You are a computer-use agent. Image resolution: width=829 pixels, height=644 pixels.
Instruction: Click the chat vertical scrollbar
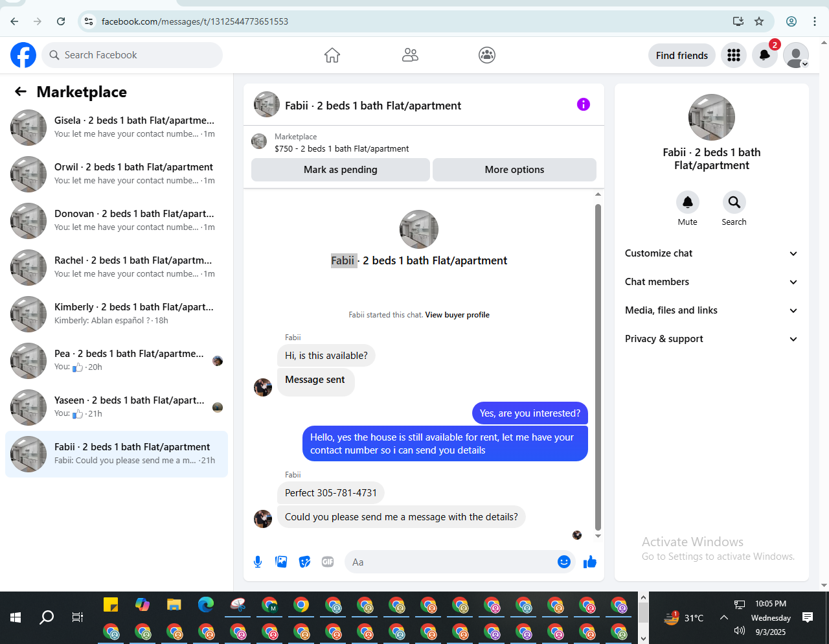coord(598,367)
